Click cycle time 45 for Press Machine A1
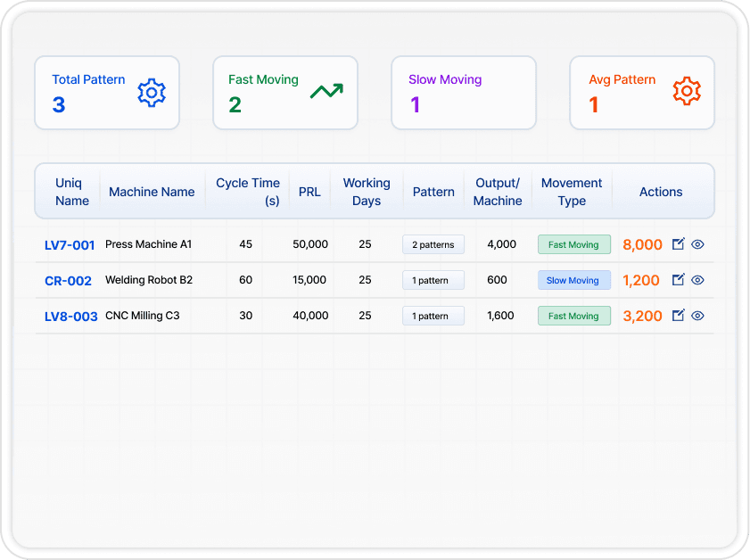 coord(245,244)
